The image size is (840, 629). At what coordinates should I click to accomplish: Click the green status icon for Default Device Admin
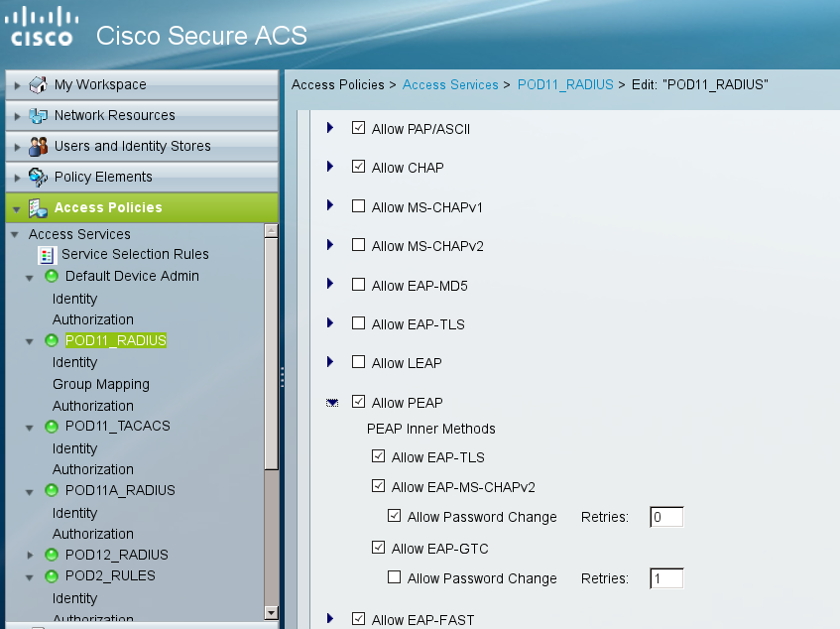[52, 277]
